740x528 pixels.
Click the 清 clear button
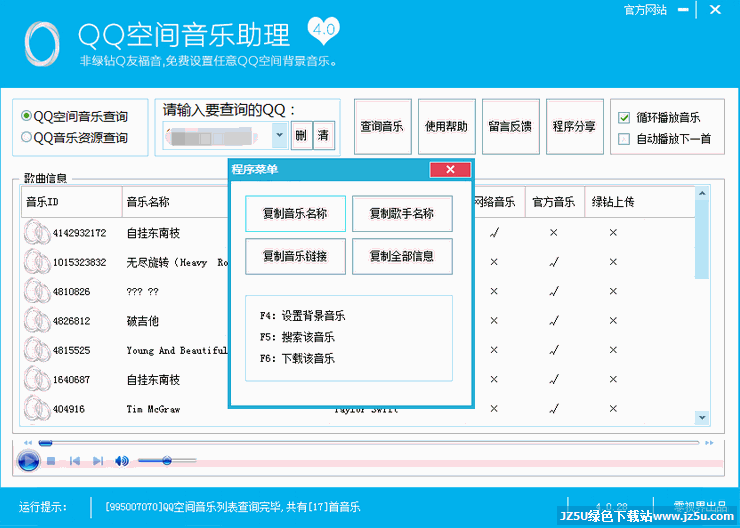tap(323, 135)
